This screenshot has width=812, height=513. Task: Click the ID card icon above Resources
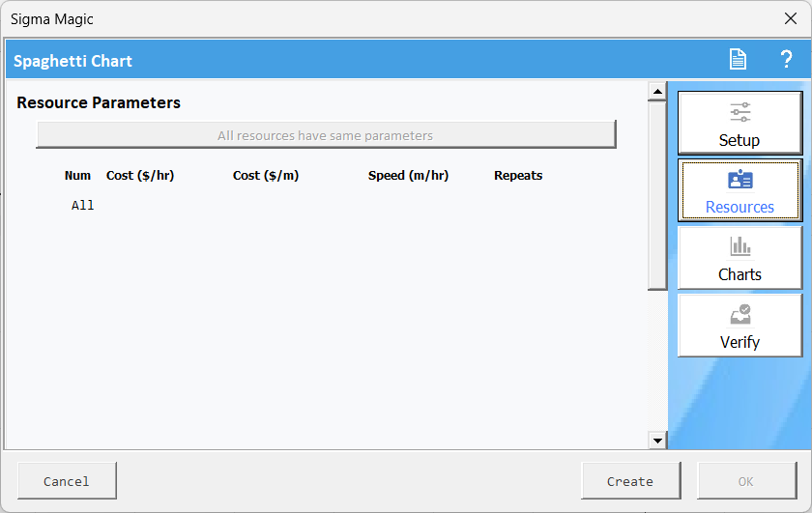click(x=739, y=181)
